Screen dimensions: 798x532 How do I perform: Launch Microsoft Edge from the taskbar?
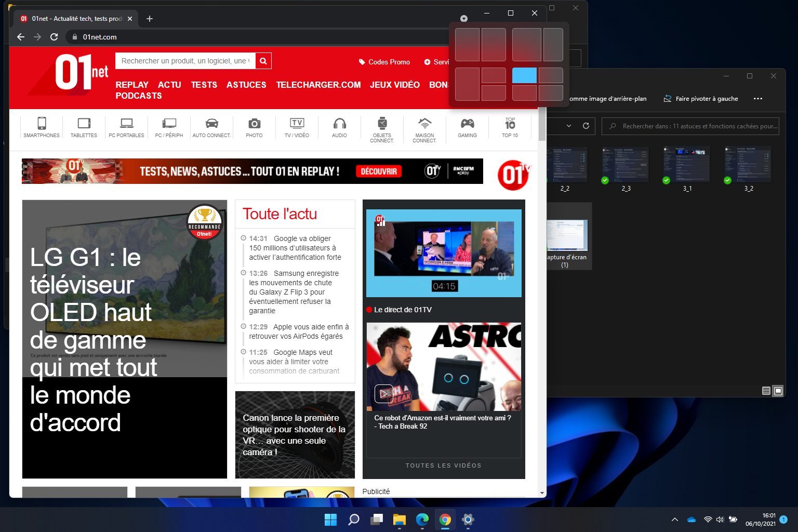click(x=422, y=520)
